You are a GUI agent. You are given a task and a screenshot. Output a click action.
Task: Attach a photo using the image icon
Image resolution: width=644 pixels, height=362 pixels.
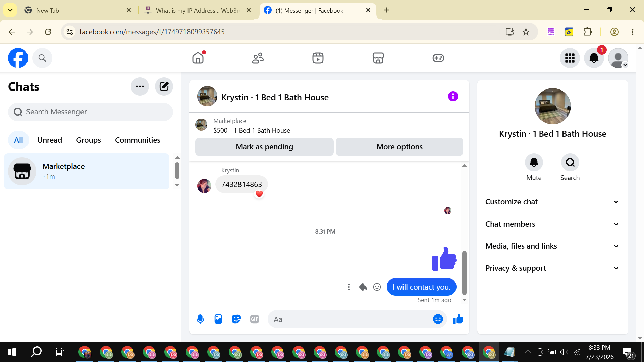tap(218, 319)
